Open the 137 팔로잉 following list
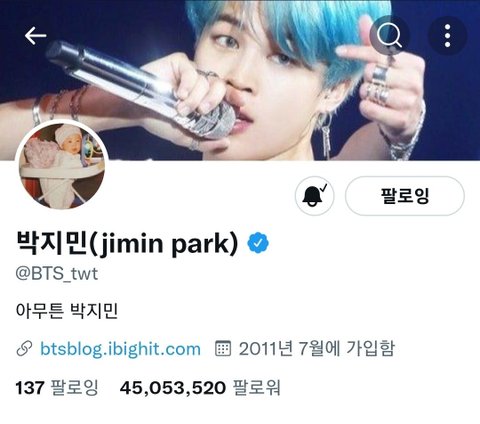 tap(57, 388)
